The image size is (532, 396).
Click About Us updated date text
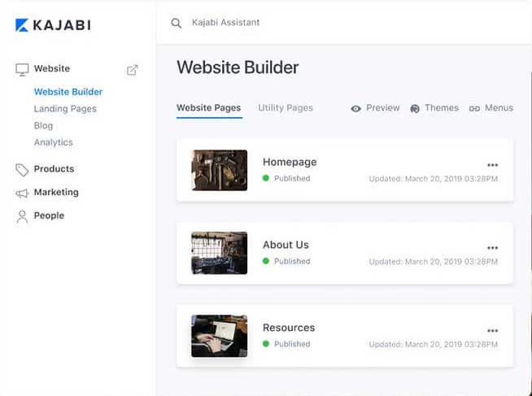pyautogui.click(x=434, y=261)
